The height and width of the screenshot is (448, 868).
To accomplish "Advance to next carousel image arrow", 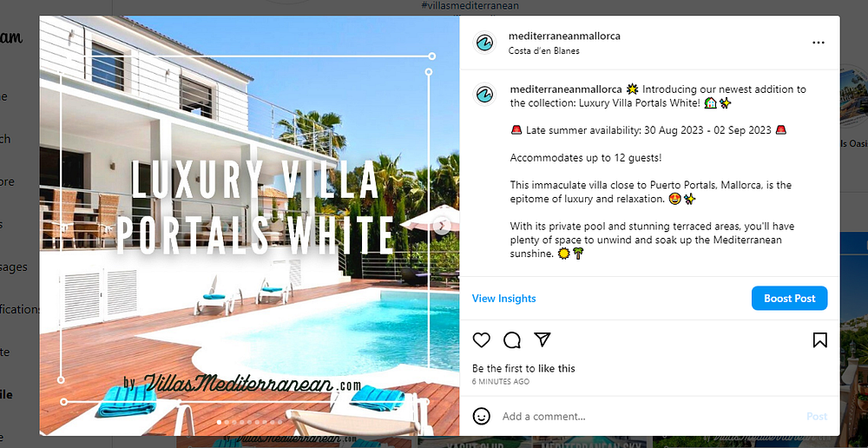I will (x=442, y=226).
